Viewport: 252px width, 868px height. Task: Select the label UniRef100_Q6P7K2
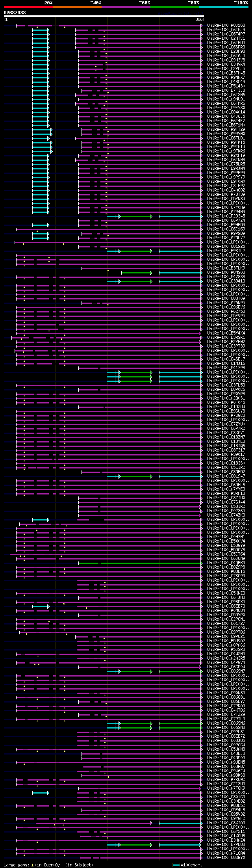pyautogui.click(x=226, y=428)
